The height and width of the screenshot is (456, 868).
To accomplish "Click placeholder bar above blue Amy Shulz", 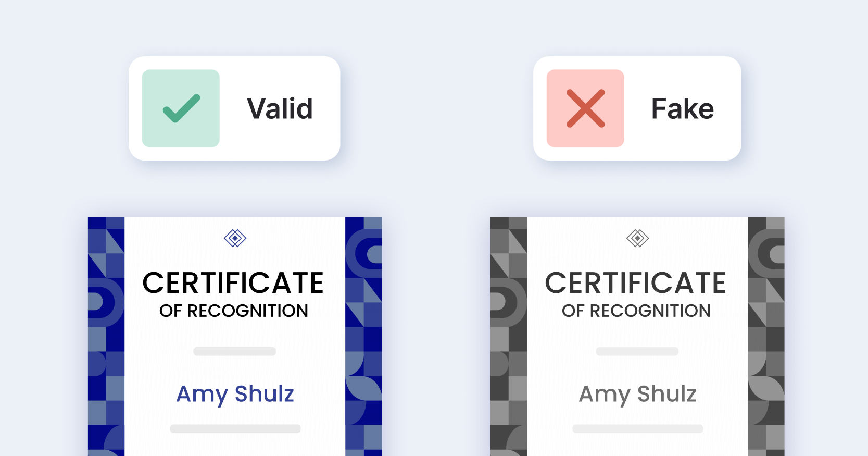I will [x=234, y=351].
